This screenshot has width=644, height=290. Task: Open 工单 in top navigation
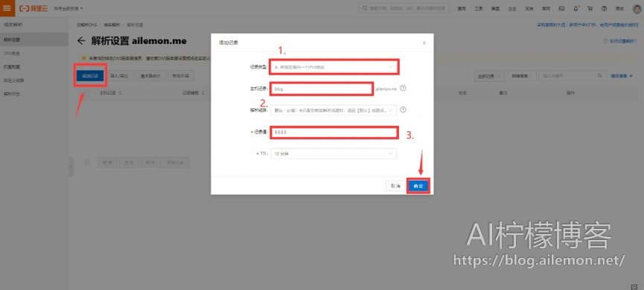click(x=479, y=9)
